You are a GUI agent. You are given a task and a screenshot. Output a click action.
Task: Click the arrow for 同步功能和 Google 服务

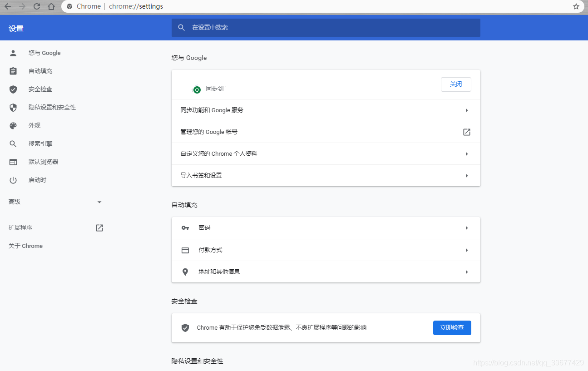[467, 110]
